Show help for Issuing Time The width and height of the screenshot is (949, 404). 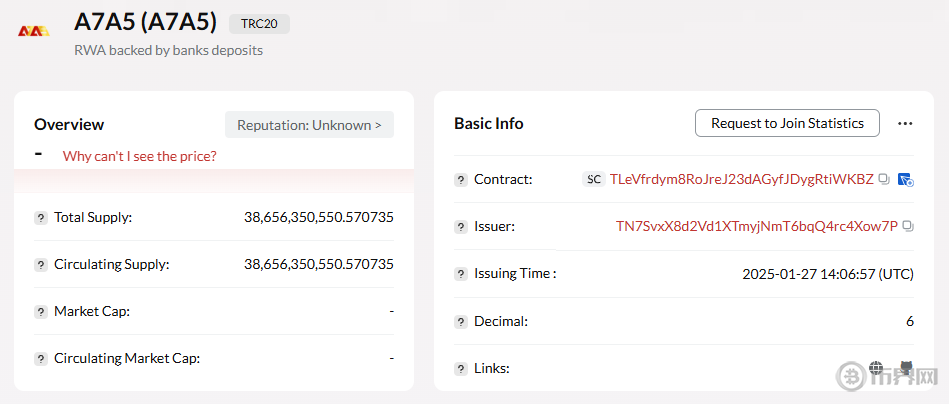click(x=461, y=274)
